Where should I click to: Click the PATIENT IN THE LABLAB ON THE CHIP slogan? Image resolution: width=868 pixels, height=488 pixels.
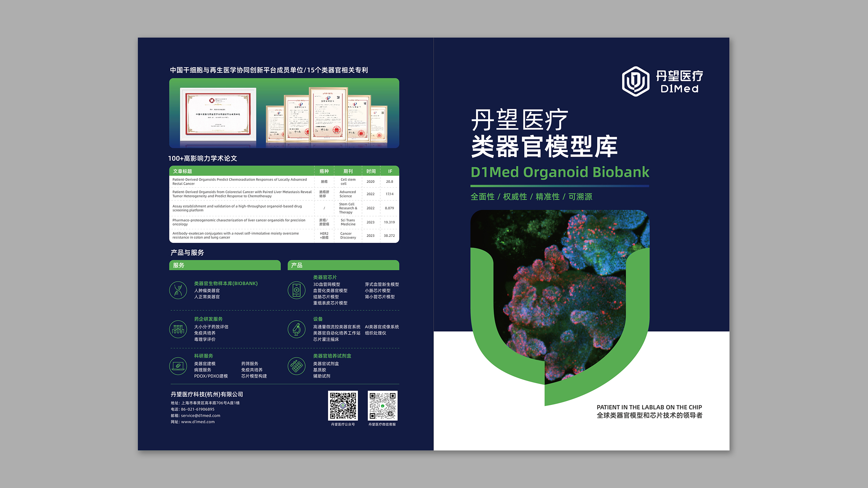(649, 407)
